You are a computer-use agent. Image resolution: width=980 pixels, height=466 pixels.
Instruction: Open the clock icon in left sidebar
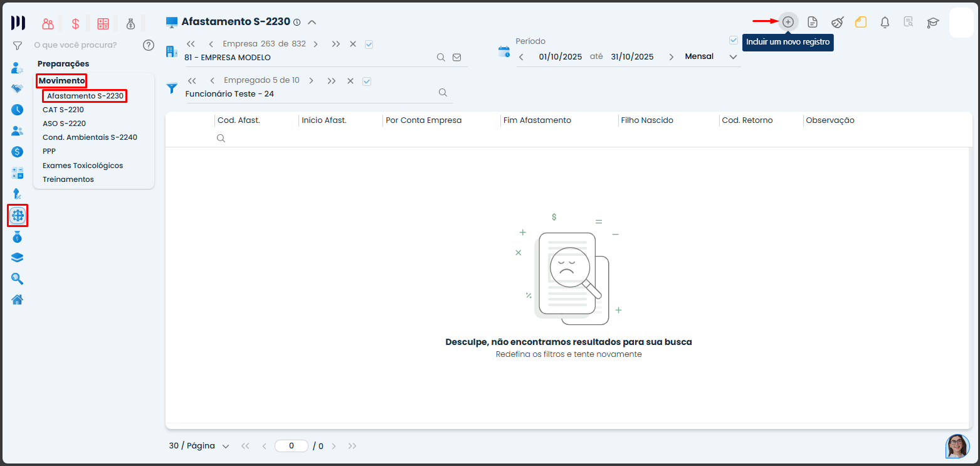[18, 110]
